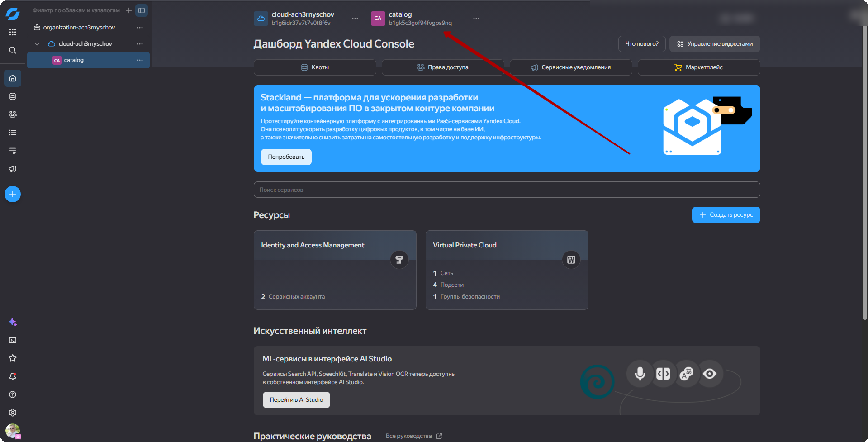Open the Identity and Access Management card title
The image size is (868, 442).
click(313, 245)
